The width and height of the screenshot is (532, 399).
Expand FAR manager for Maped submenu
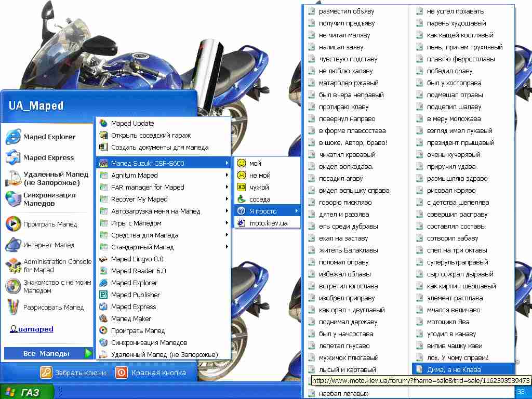(x=227, y=187)
